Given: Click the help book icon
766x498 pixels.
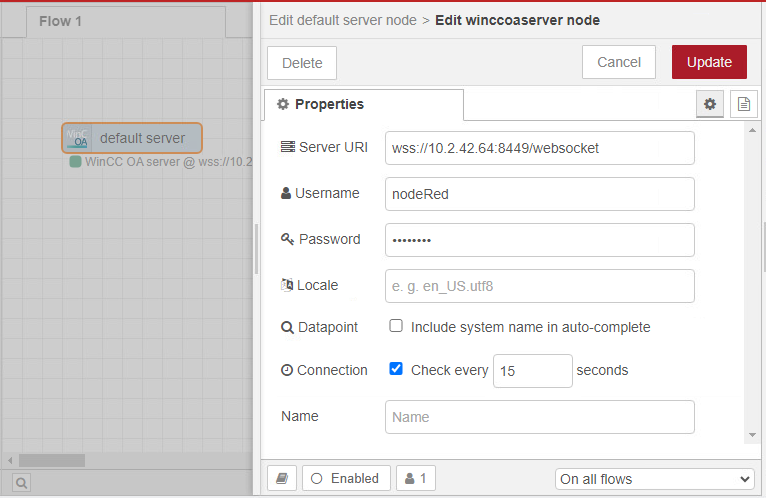Looking at the screenshot, I should coord(281,478).
